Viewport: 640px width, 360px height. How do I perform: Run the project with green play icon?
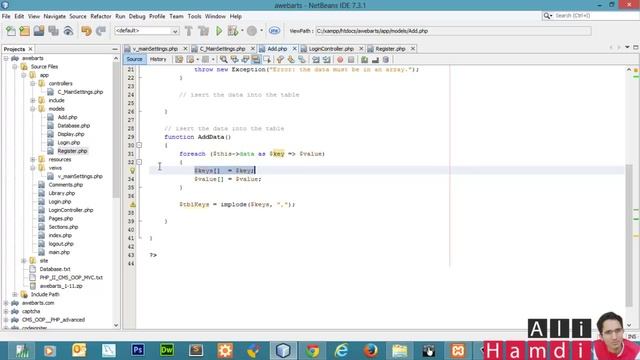pyautogui.click(x=219, y=31)
